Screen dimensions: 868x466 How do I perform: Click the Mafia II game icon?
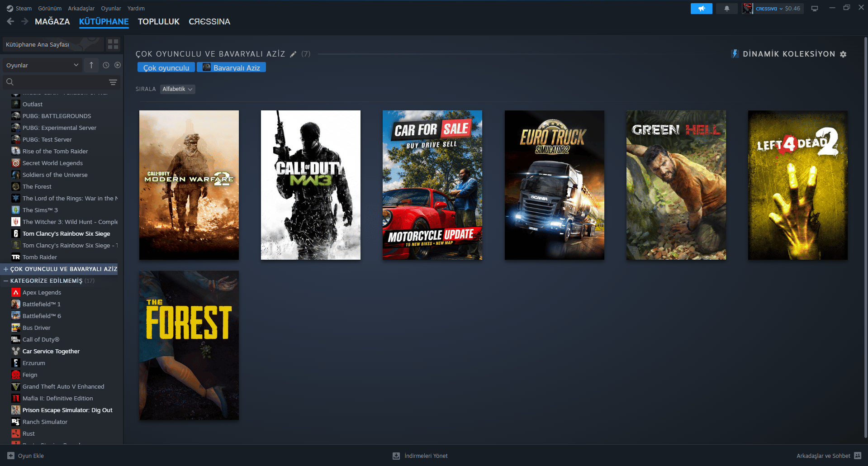[x=16, y=398]
